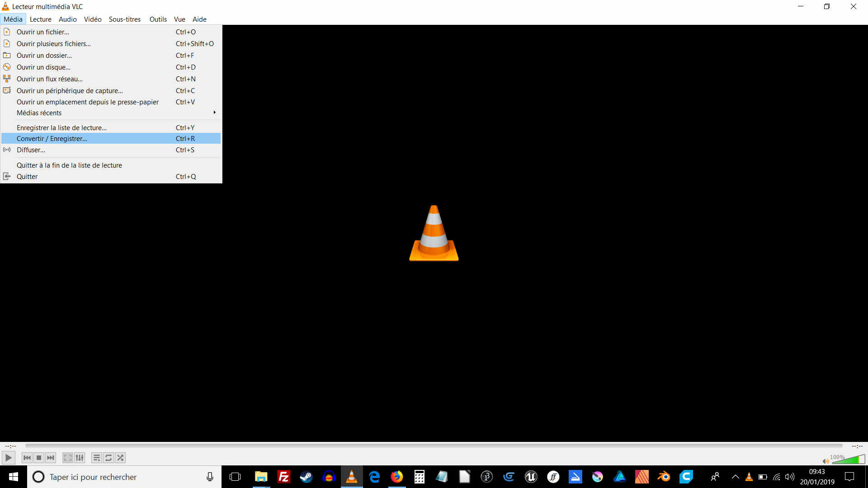The image size is (868, 488).
Task: Open the Sous-titres menu
Action: [124, 19]
